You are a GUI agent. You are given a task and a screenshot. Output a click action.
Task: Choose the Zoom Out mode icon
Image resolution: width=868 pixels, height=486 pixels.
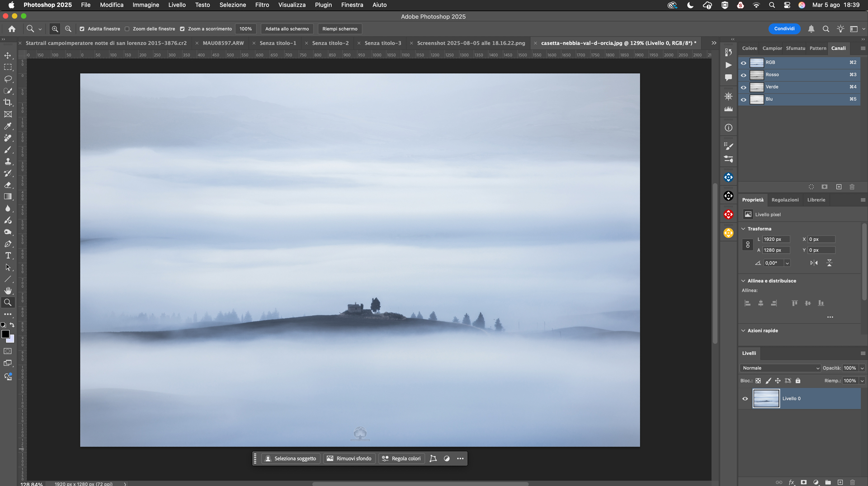tap(68, 29)
